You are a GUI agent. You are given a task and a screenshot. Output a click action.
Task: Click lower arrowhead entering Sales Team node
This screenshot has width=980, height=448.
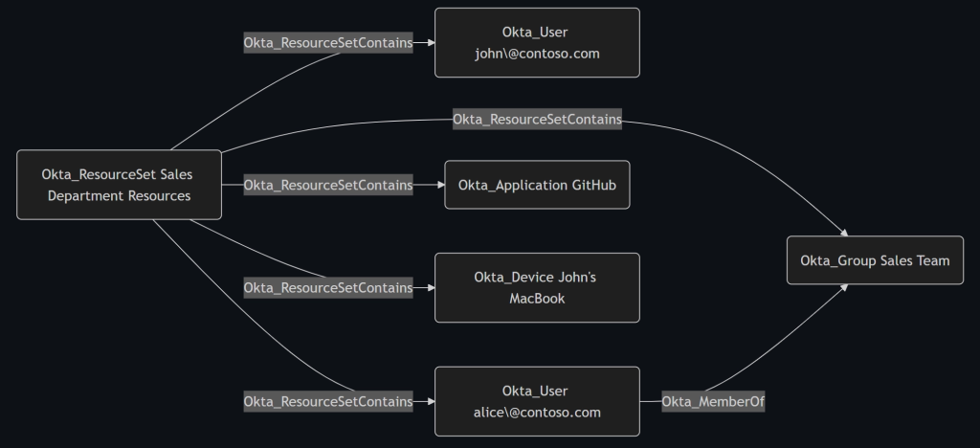(844, 287)
